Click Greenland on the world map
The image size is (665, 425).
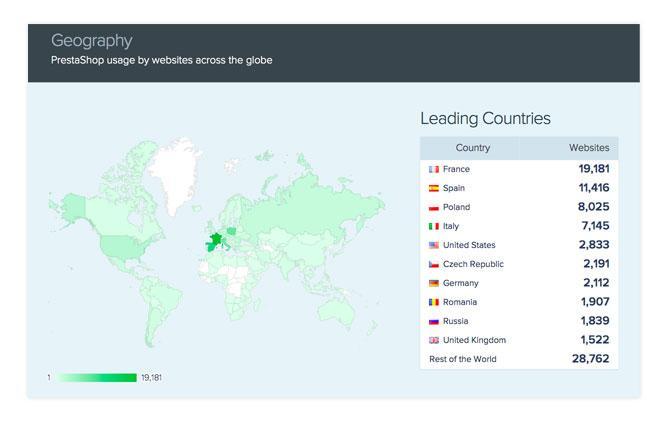[x=175, y=174]
